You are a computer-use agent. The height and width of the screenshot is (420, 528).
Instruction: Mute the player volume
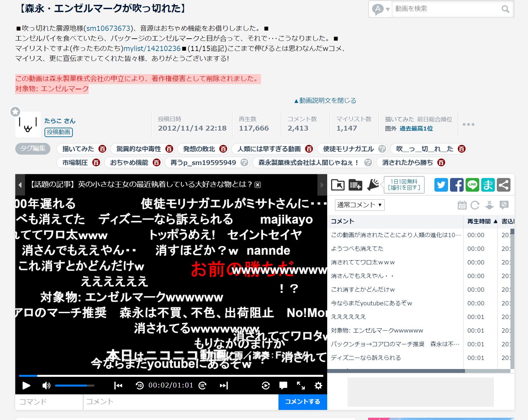point(46,386)
